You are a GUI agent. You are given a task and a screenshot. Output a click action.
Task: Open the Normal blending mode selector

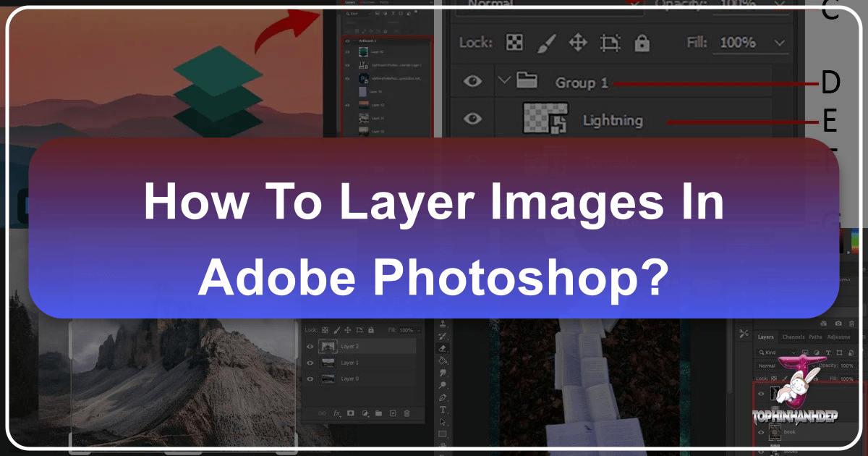pyautogui.click(x=767, y=366)
